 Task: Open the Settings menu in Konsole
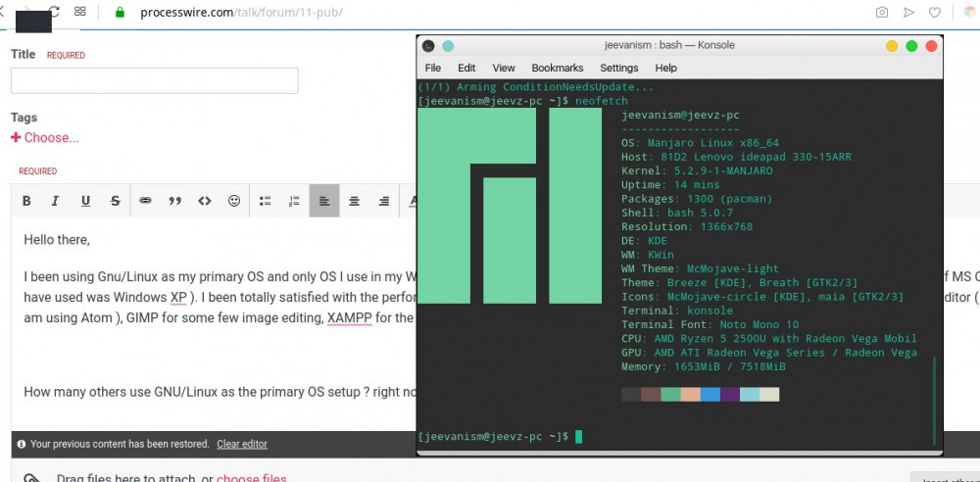pyautogui.click(x=618, y=68)
